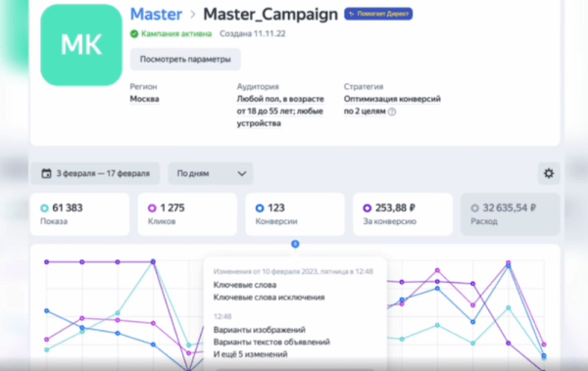The width and height of the screenshot is (588, 371).
Task: Click the tooltip header dated 10 февраля 2023
Action: [x=293, y=271]
